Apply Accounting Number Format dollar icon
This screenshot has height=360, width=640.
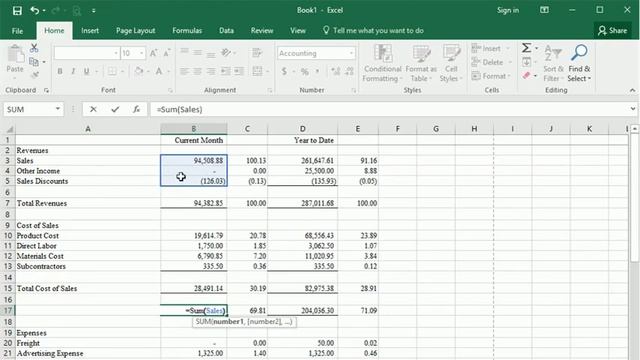coord(284,72)
